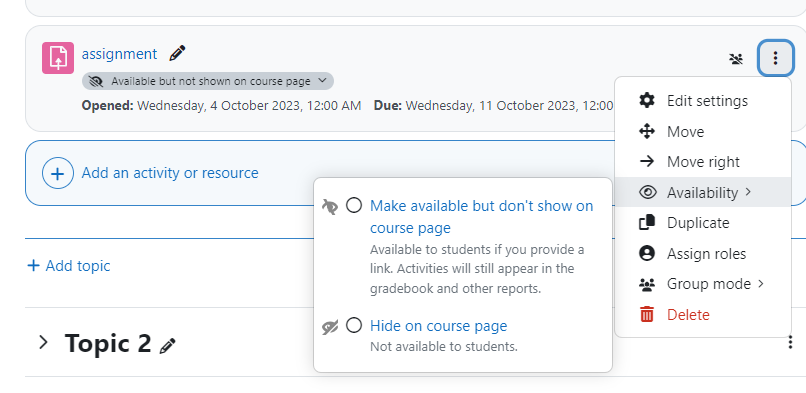
Task: Expand Group mode submenu arrow
Action: click(x=761, y=284)
